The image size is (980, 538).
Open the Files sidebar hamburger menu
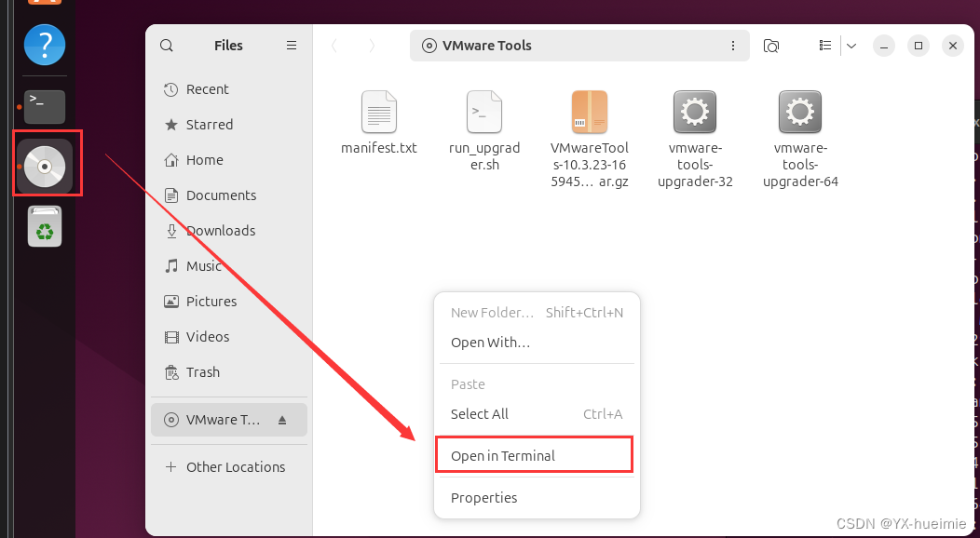pyautogui.click(x=292, y=46)
